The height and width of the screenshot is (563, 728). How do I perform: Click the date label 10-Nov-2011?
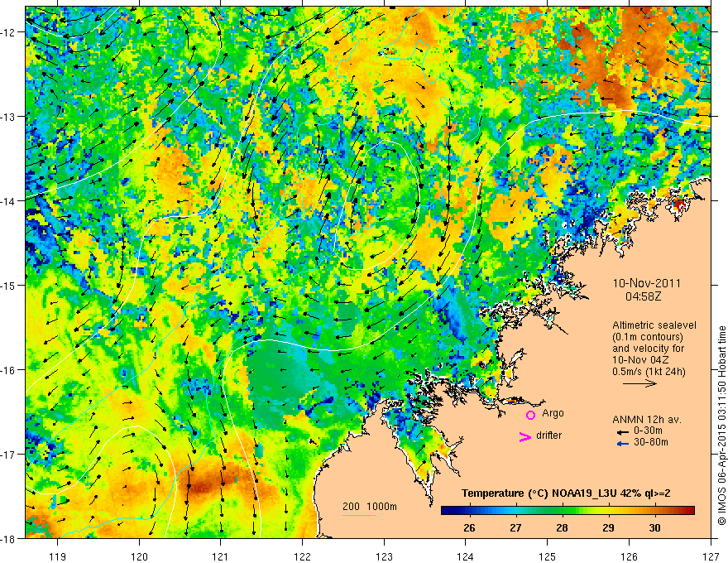(646, 283)
